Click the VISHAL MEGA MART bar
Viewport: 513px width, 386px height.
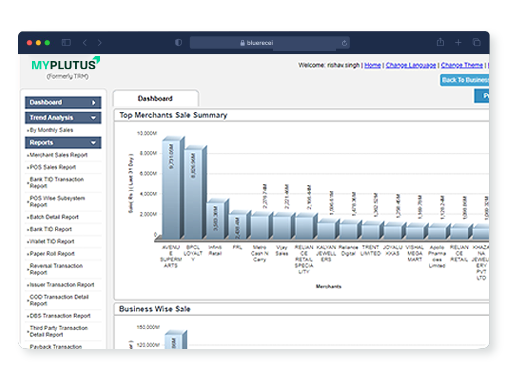point(416,231)
